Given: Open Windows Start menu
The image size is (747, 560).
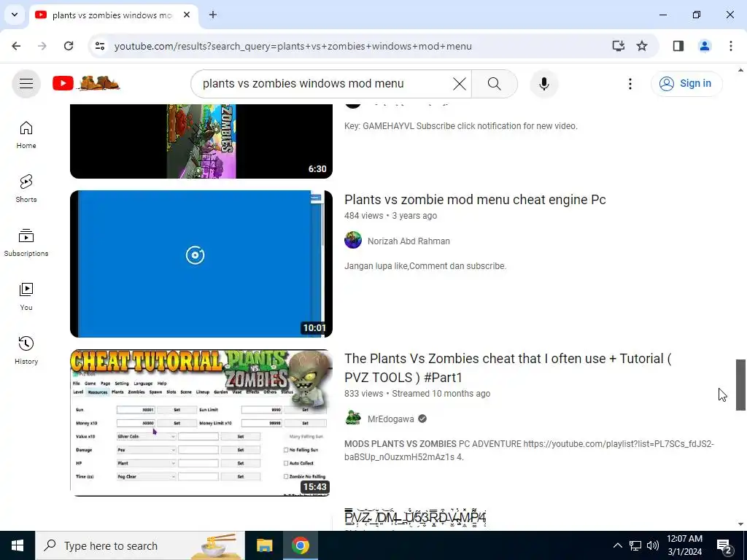Looking at the screenshot, I should (18, 545).
